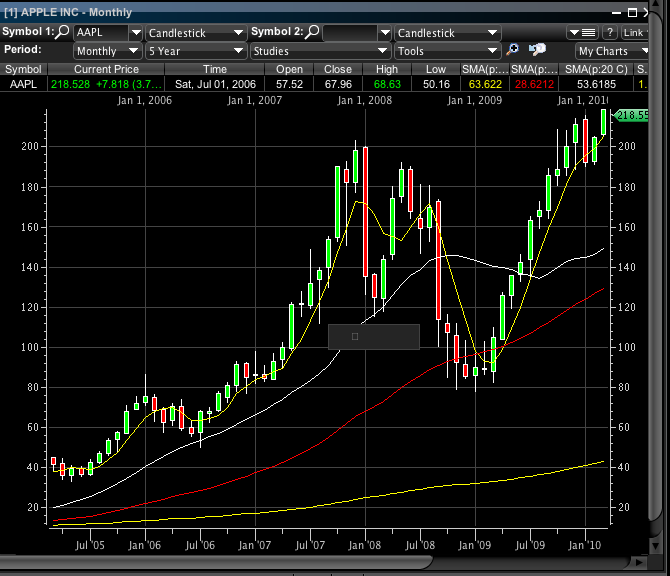This screenshot has height=576, width=670.
Task: Expand the AAPL symbol dropdown
Action: 136,33
